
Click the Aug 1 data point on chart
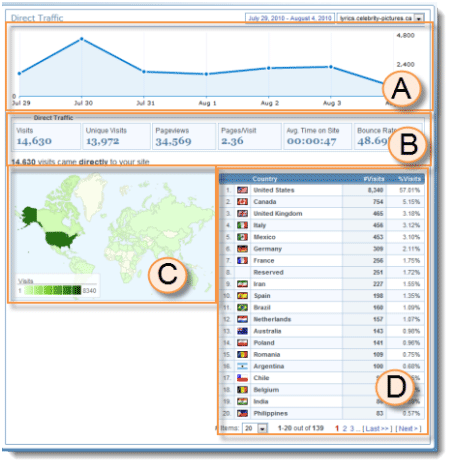(206, 74)
